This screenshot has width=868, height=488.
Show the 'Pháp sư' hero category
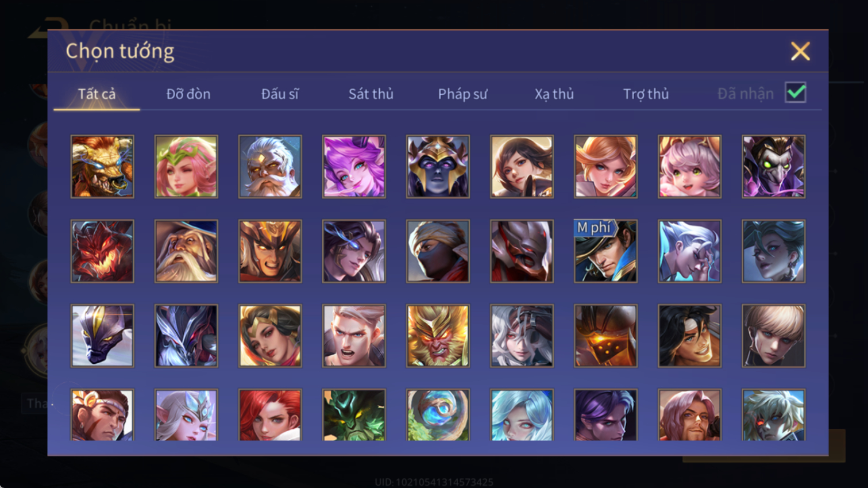(x=462, y=94)
